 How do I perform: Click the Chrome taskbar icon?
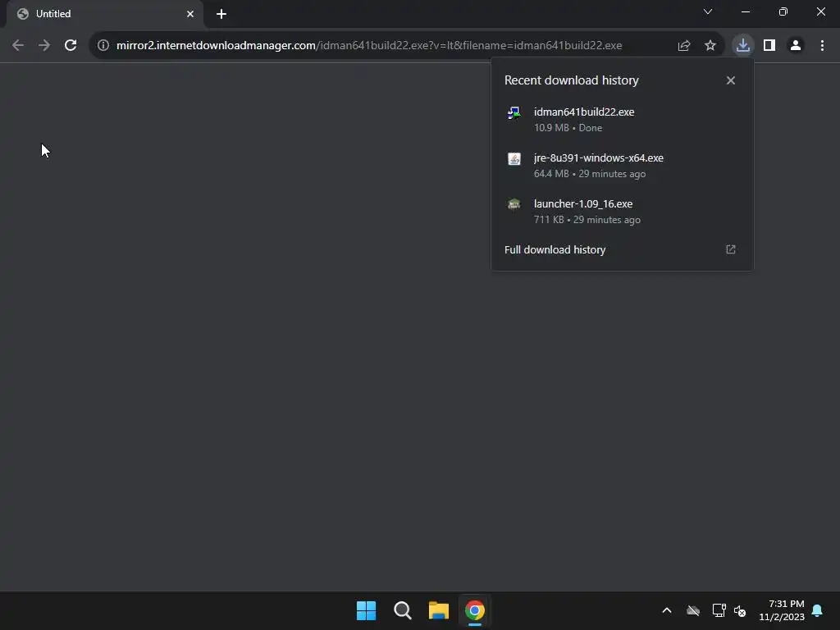tap(475, 610)
